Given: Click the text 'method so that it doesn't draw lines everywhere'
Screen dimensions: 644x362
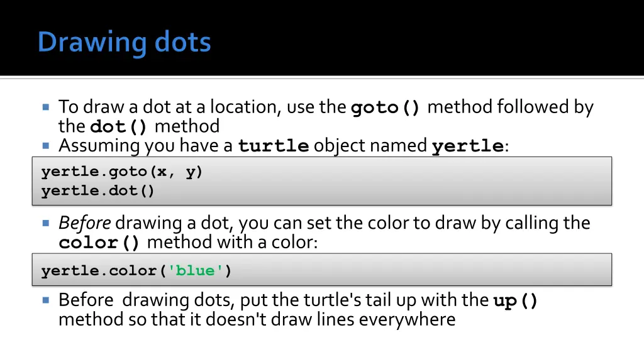Looking at the screenshot, I should [x=257, y=319].
